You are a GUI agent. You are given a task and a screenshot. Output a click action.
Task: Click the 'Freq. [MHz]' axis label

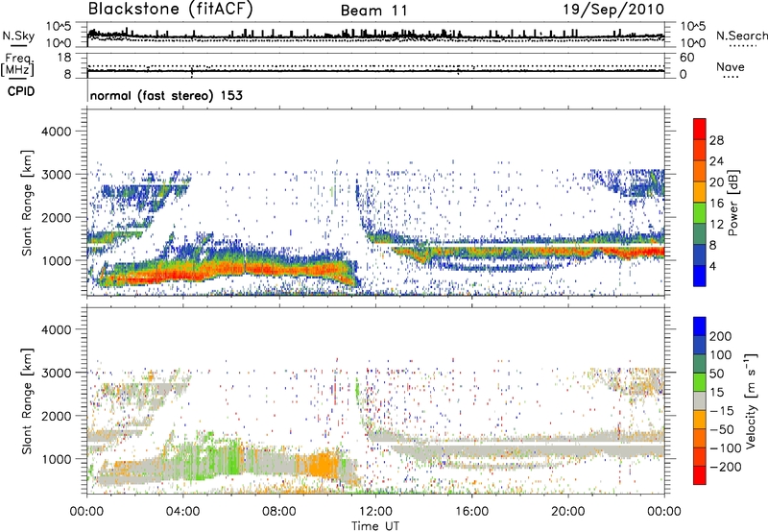(x=18, y=64)
